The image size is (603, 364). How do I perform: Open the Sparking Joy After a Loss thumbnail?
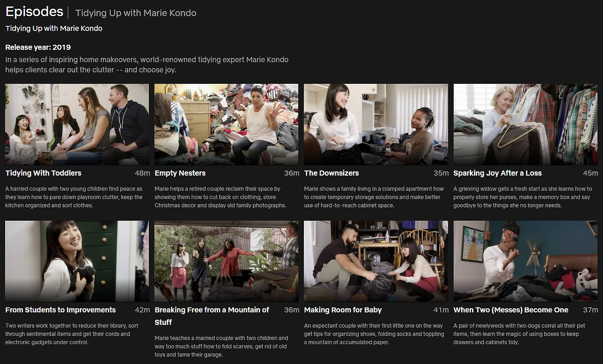(x=525, y=124)
